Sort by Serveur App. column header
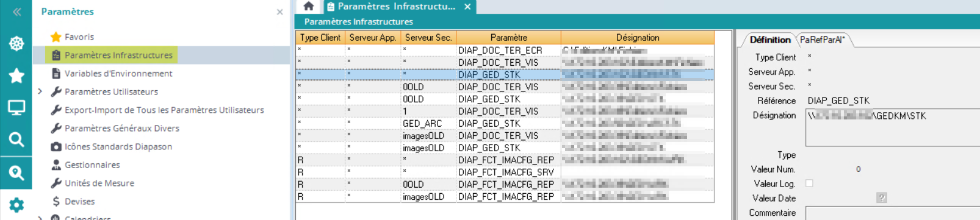980x220 pixels. click(x=372, y=37)
